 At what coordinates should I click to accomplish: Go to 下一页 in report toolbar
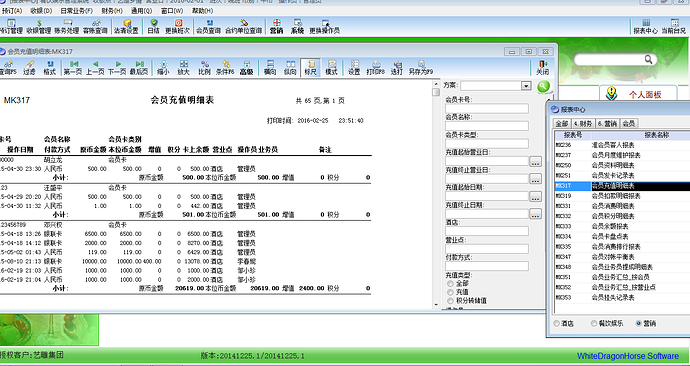(117, 68)
